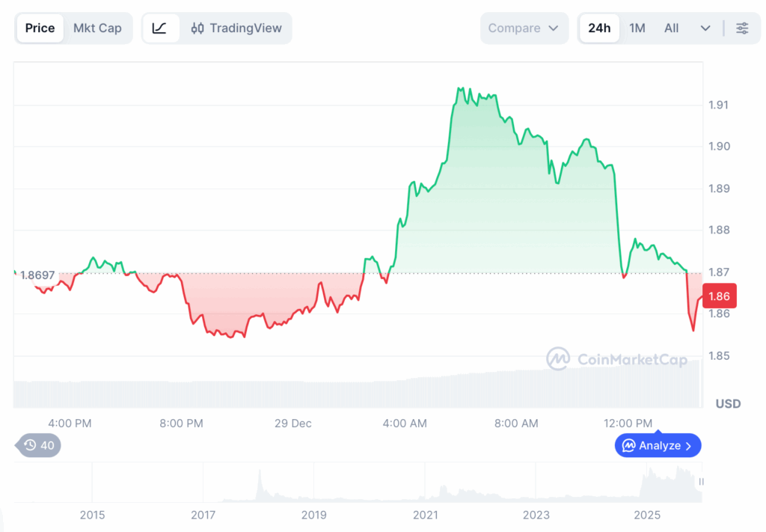The image size is (766, 532).
Task: Open chart settings with the sliders icon
Action: [x=742, y=28]
